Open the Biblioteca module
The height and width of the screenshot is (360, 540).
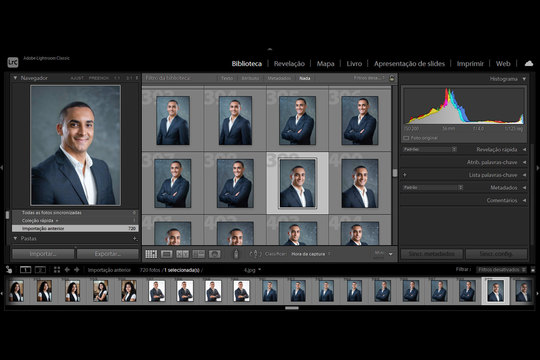tap(247, 64)
